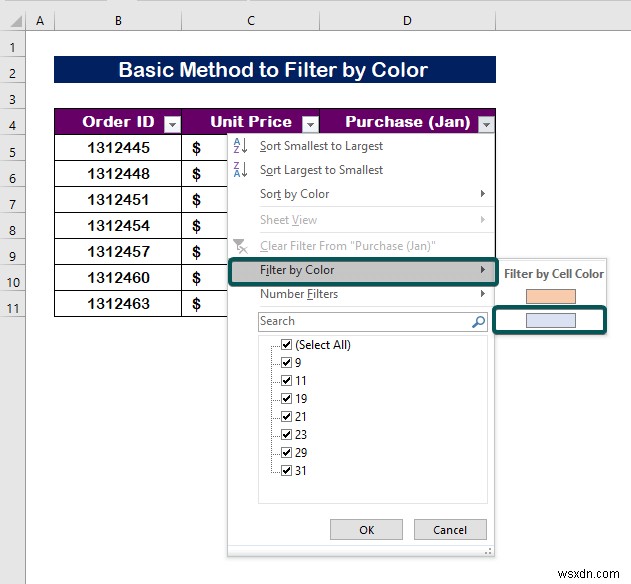This screenshot has width=631, height=584.
Task: Uncheck the value 23 checkbox
Action: pos(286,435)
